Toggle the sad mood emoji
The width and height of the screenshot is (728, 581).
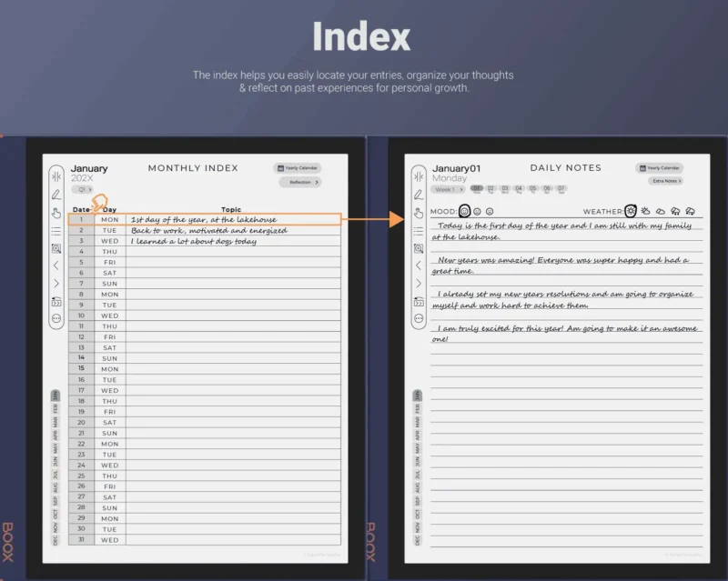pos(490,210)
